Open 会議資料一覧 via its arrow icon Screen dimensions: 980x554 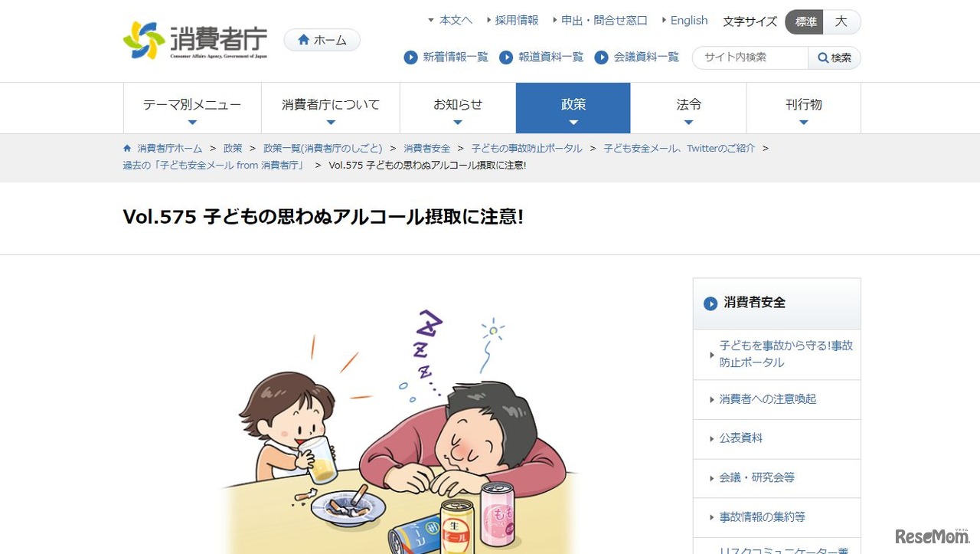602,57
